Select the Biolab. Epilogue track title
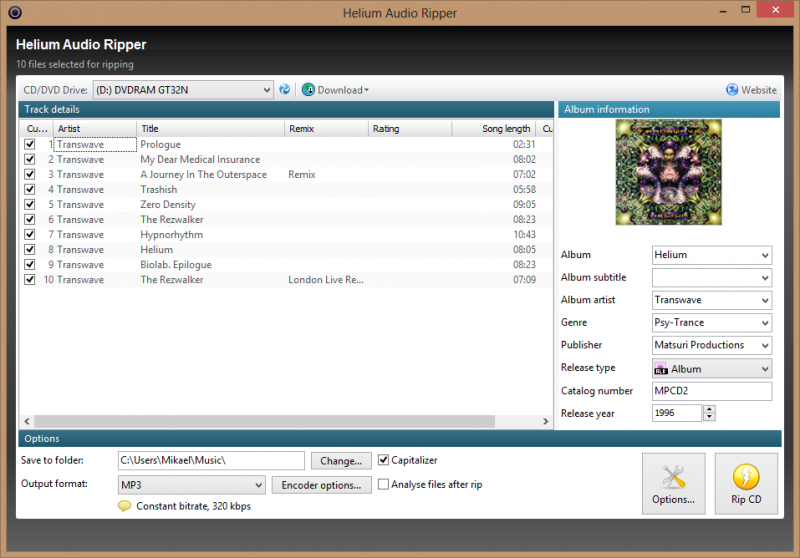The image size is (800, 558). click(176, 265)
